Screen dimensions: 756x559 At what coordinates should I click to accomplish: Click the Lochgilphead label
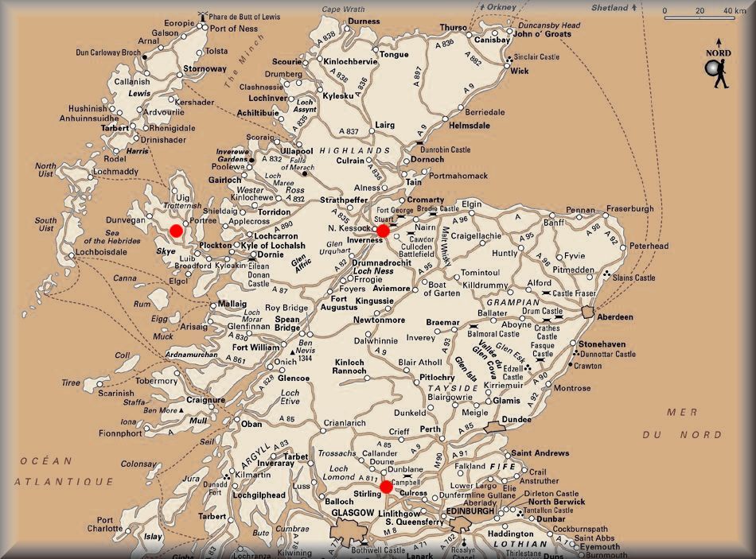[x=259, y=495]
